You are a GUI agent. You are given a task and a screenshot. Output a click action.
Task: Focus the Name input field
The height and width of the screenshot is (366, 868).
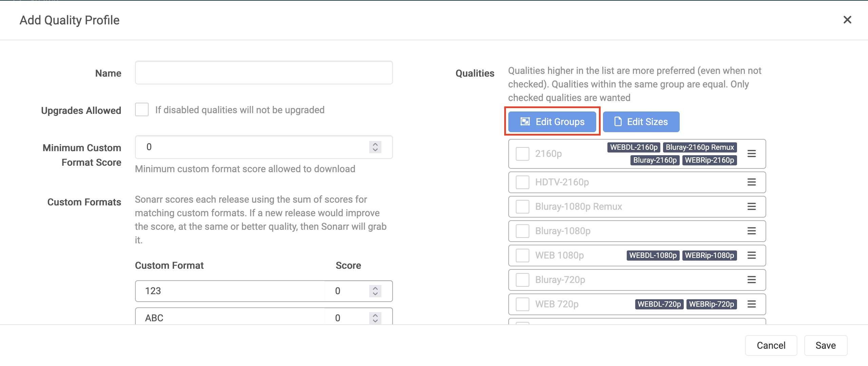(264, 73)
